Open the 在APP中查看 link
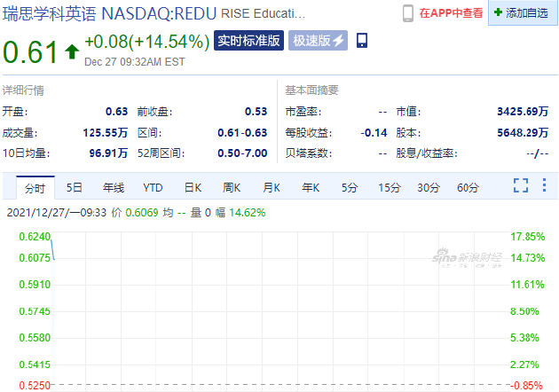 pos(451,13)
